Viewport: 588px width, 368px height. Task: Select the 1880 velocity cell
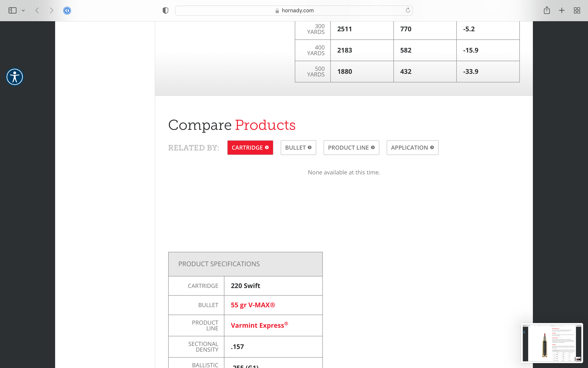point(362,72)
